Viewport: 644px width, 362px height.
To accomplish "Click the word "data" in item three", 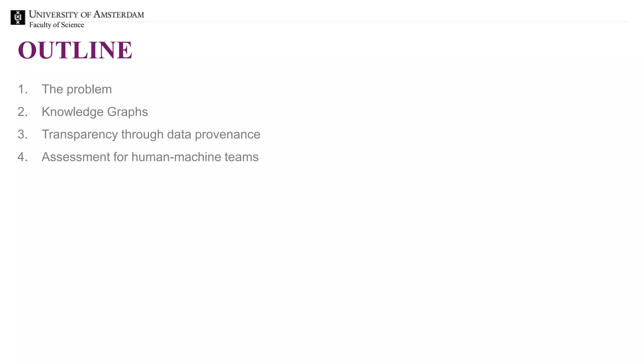I will coord(179,134).
